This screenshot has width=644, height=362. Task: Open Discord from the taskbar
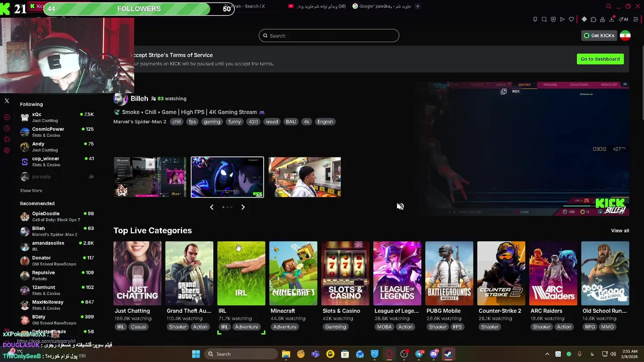point(434,354)
